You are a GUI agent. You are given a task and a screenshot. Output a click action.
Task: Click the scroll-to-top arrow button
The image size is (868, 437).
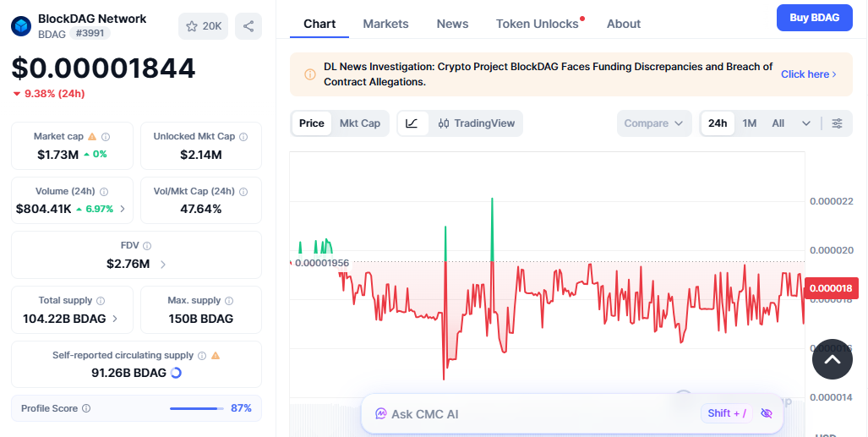[832, 359]
